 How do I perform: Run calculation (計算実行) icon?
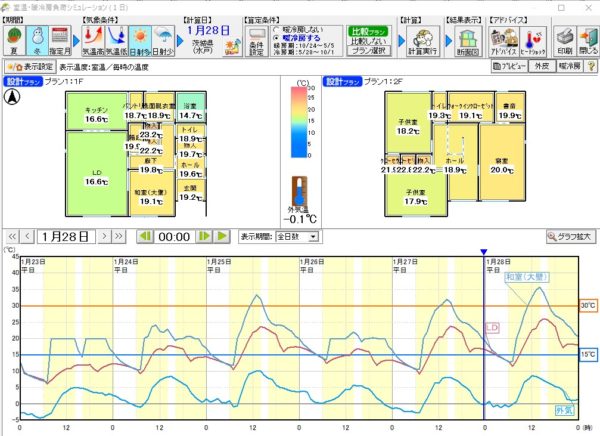coord(422,42)
